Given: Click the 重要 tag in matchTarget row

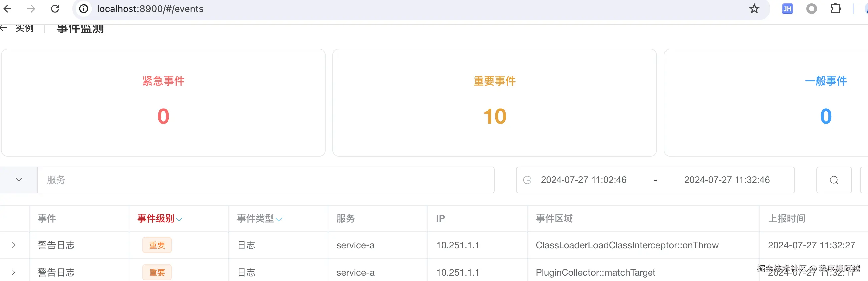Looking at the screenshot, I should click(157, 272).
